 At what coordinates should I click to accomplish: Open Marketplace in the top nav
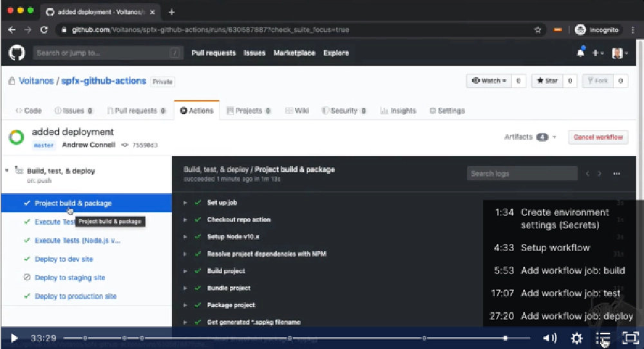(294, 53)
